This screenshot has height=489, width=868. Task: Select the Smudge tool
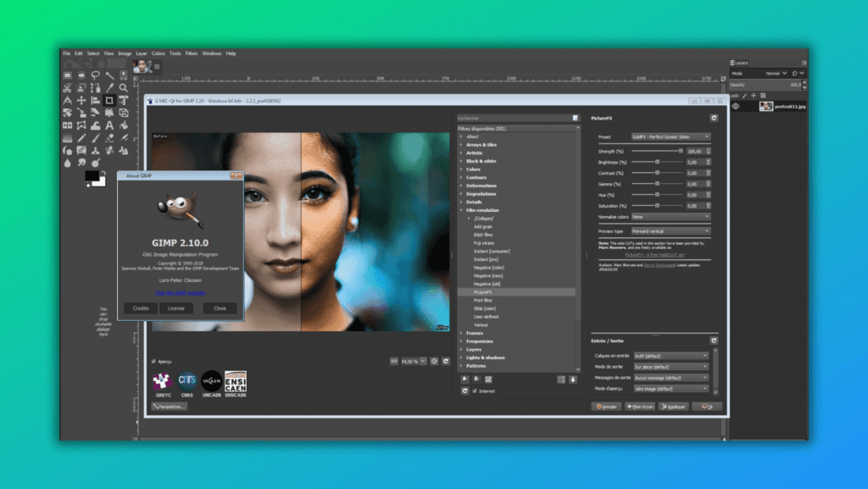click(81, 164)
